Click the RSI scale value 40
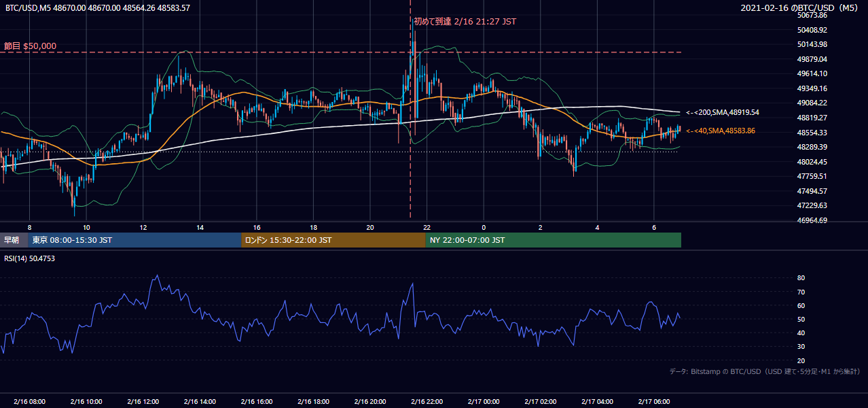The width and height of the screenshot is (868, 408). (801, 333)
